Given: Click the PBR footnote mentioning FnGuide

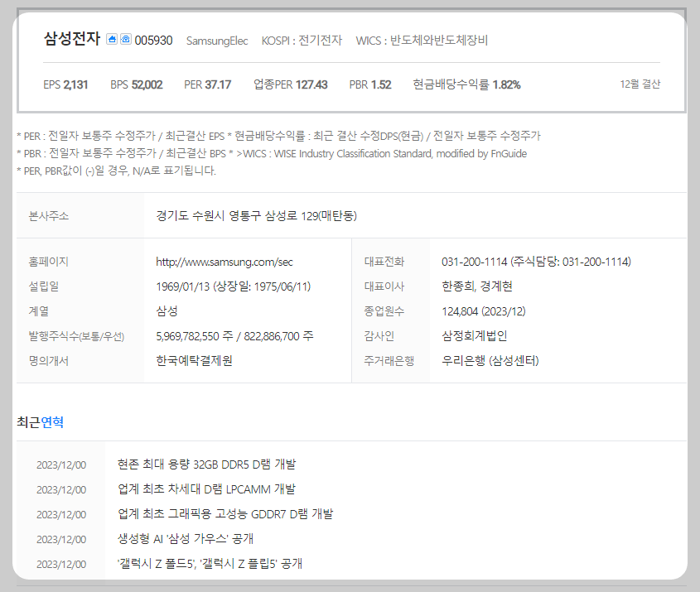Looking at the screenshot, I should [x=272, y=153].
